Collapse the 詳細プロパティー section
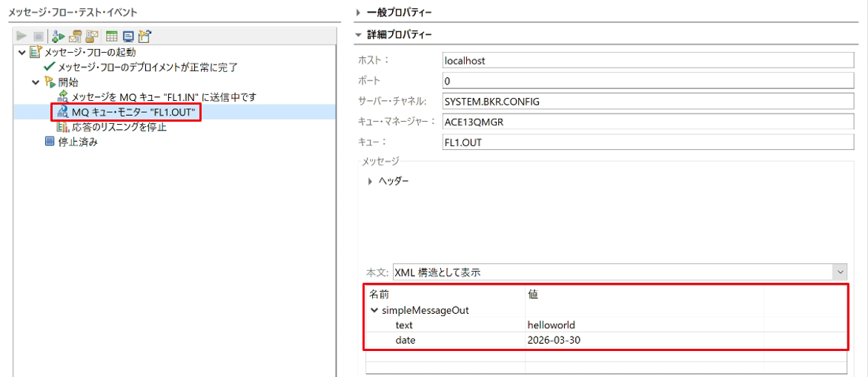The width and height of the screenshot is (868, 377). click(358, 35)
